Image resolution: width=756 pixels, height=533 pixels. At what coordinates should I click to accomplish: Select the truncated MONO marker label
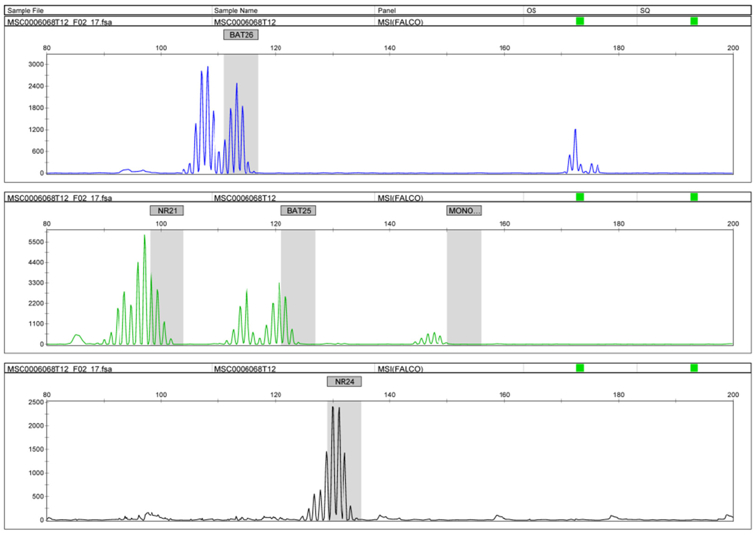(x=464, y=210)
